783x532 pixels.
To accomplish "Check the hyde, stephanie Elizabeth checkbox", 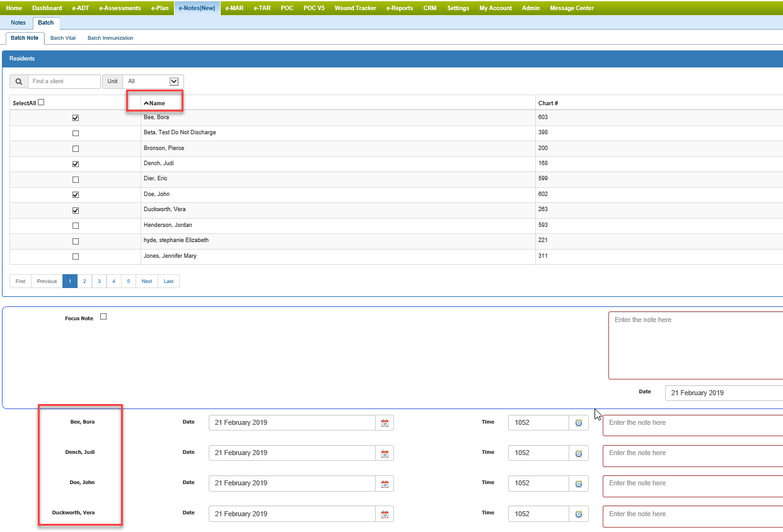I will point(76,241).
